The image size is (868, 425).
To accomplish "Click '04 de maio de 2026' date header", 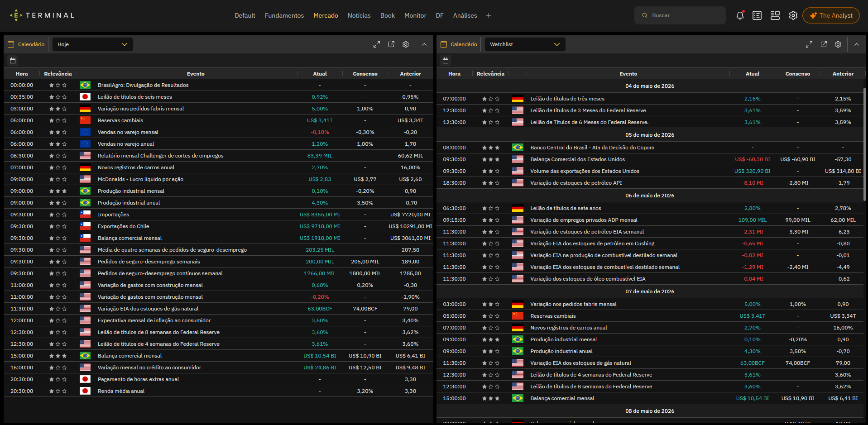I will [x=650, y=86].
